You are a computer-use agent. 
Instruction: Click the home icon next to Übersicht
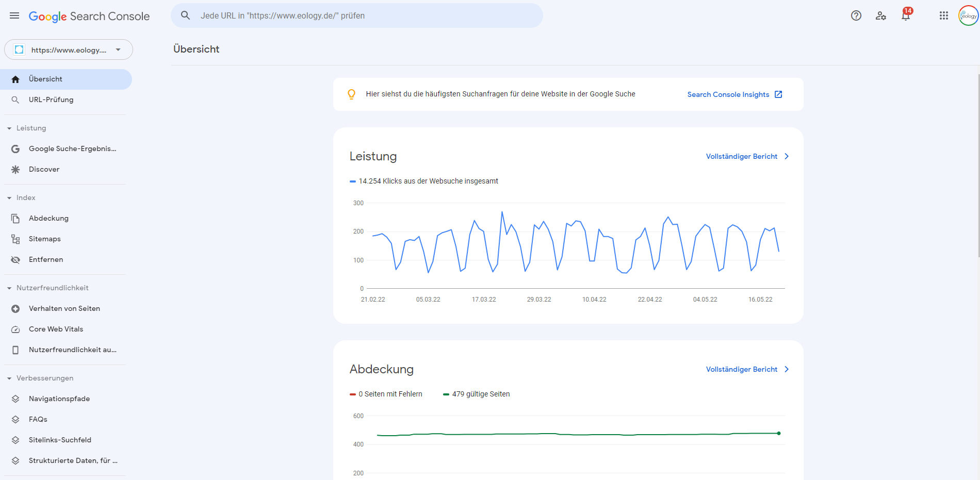pyautogui.click(x=15, y=79)
